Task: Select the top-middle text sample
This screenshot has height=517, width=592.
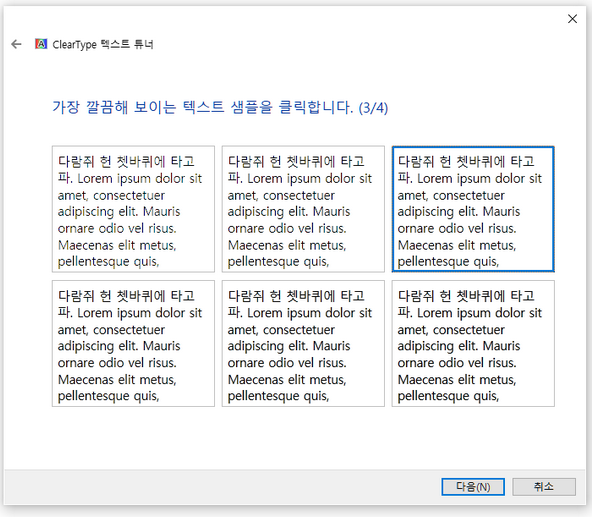Action: (x=303, y=209)
